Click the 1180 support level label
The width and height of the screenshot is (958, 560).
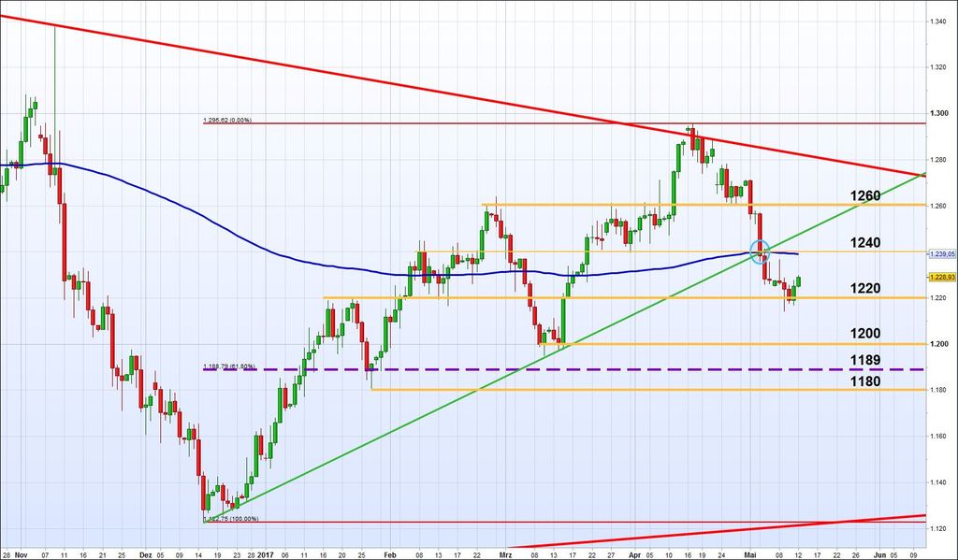click(x=864, y=381)
